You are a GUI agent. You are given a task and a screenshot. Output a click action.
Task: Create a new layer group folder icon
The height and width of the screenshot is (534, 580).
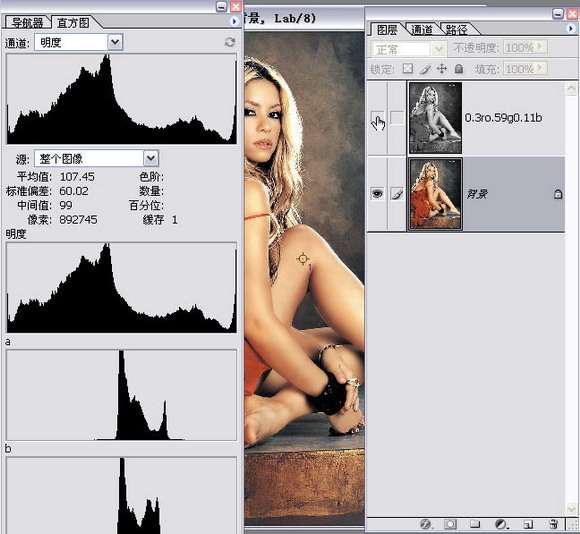click(475, 524)
